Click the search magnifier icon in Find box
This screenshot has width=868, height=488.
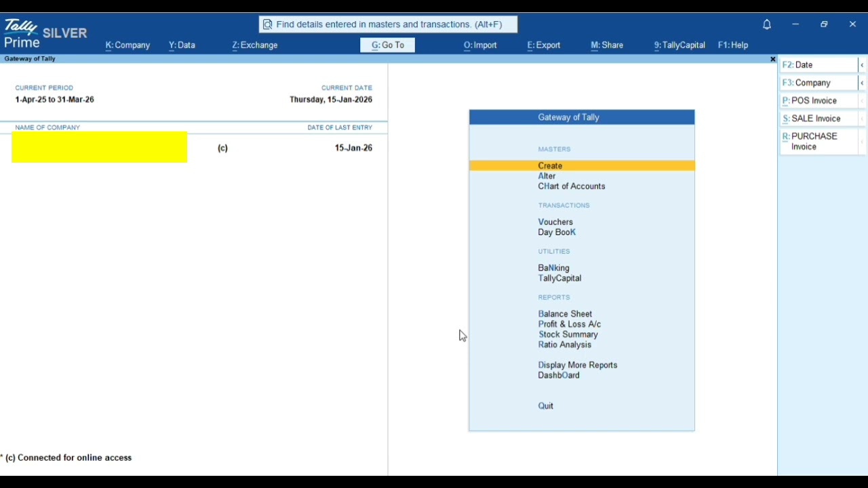[267, 24]
